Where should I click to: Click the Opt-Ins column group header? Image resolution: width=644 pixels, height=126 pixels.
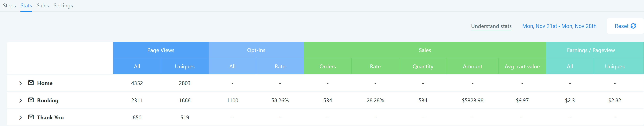point(256,50)
